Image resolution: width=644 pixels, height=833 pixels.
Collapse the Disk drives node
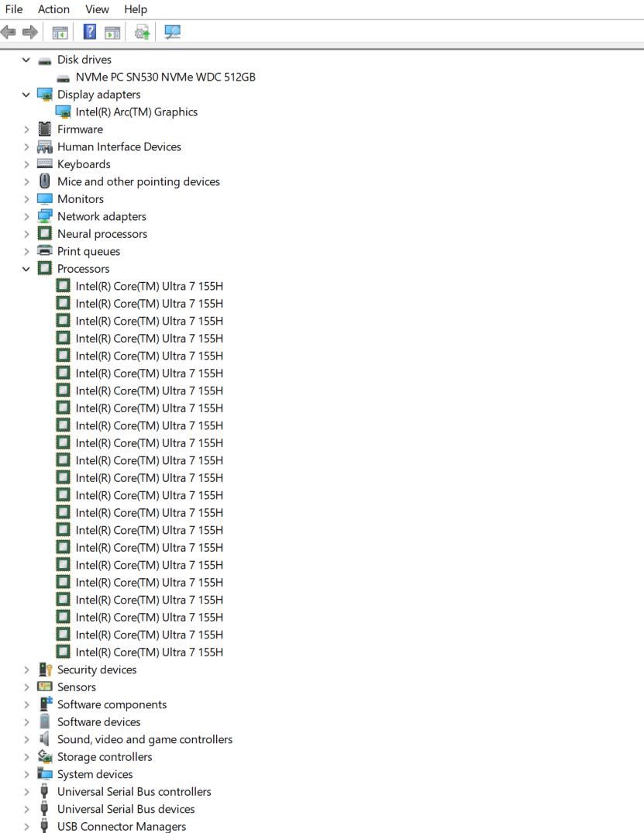26,60
